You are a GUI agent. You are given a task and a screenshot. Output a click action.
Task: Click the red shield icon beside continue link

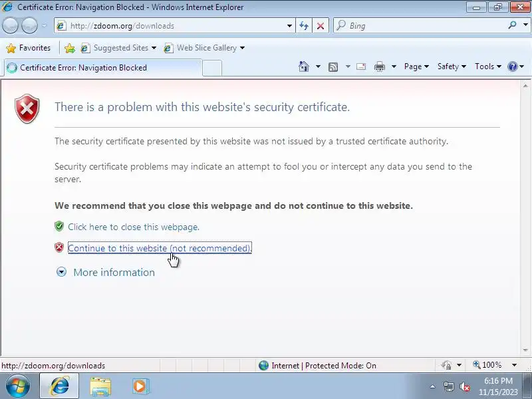pos(59,247)
